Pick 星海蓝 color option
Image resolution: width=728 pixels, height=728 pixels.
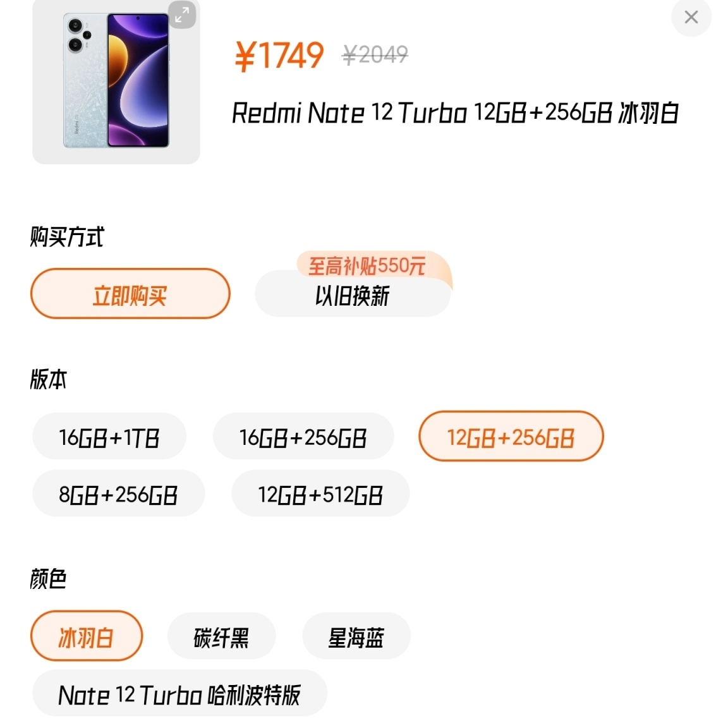[356, 636]
